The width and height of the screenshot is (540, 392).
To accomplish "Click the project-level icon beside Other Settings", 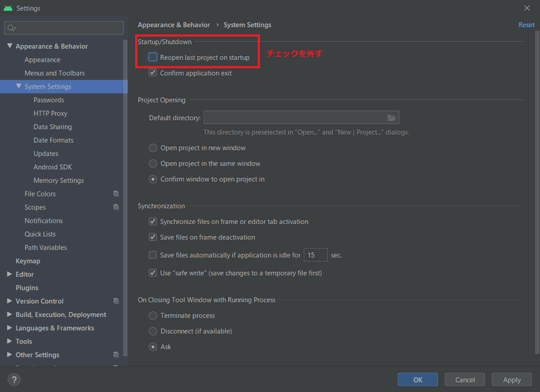I will coord(116,355).
